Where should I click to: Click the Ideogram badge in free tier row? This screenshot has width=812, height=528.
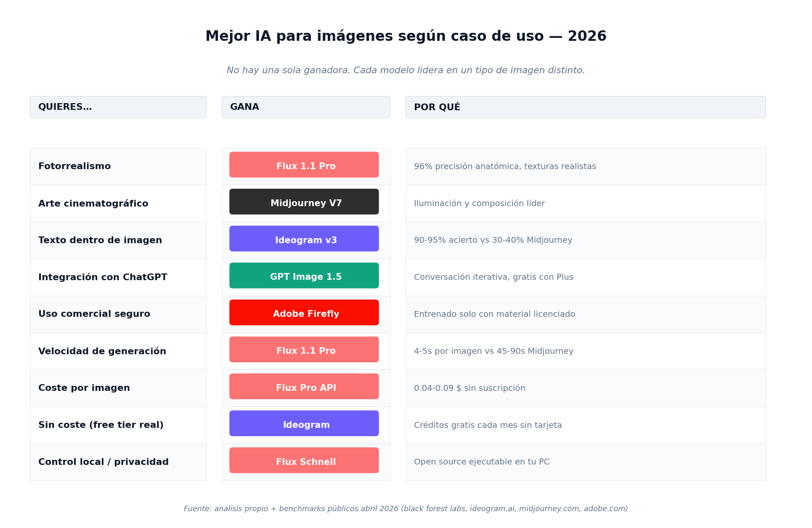[304, 423]
